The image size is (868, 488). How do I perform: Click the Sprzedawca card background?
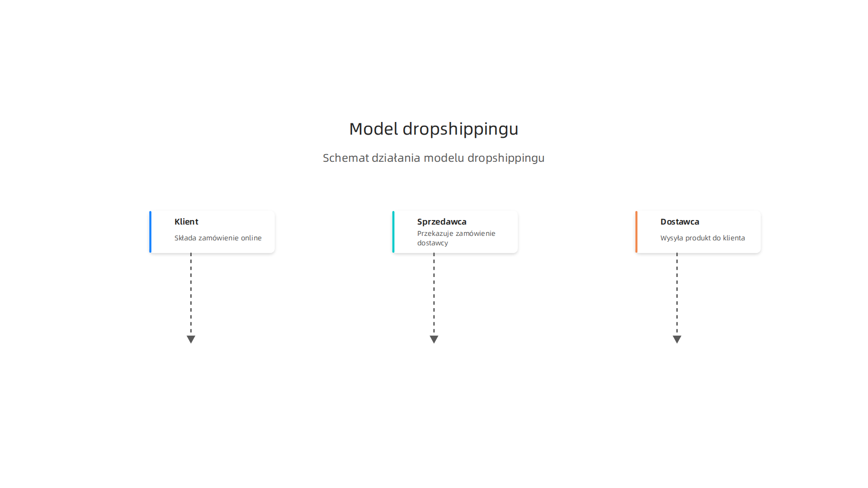455,232
